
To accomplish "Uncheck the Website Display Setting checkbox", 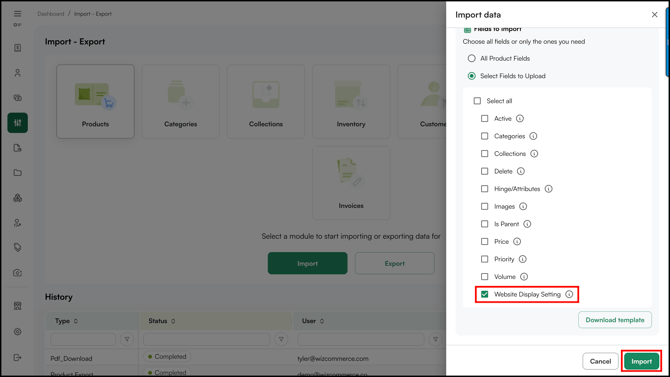I will click(x=485, y=294).
